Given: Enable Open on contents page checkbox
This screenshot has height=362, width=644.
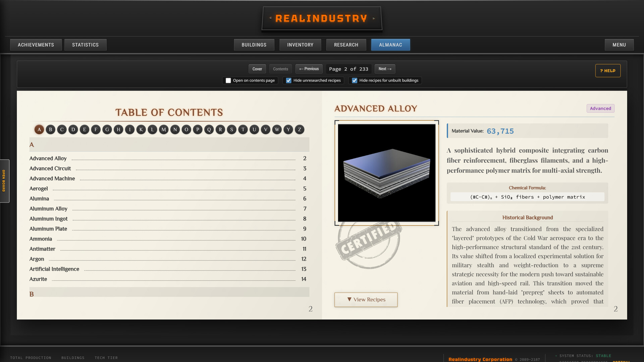Looking at the screenshot, I should click(x=228, y=80).
